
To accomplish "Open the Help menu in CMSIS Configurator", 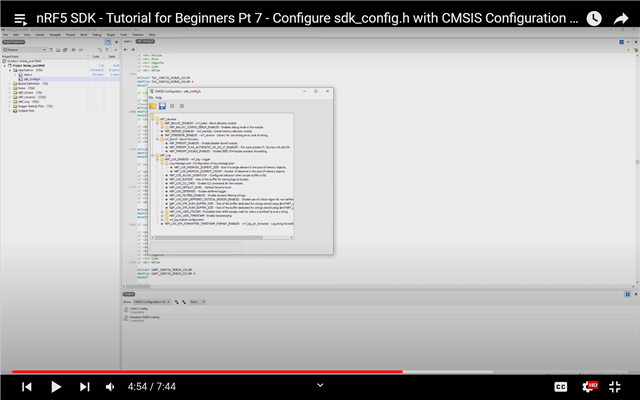I will [159, 97].
